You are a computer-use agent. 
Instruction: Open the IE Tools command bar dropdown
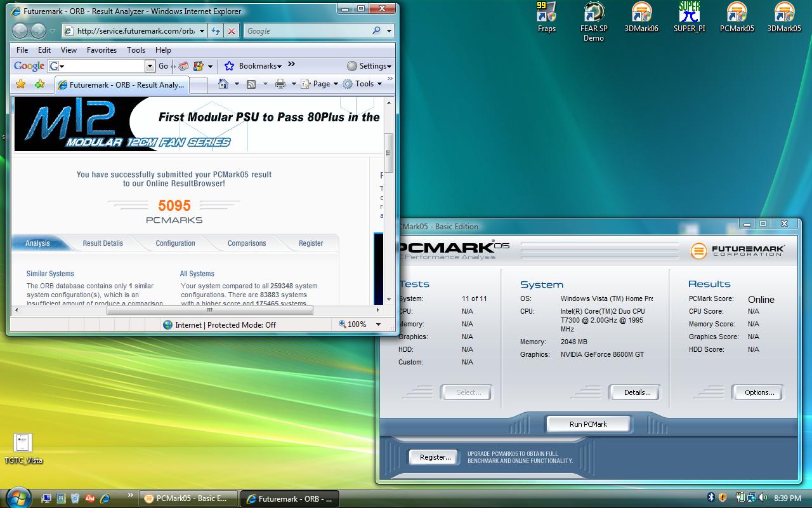362,84
